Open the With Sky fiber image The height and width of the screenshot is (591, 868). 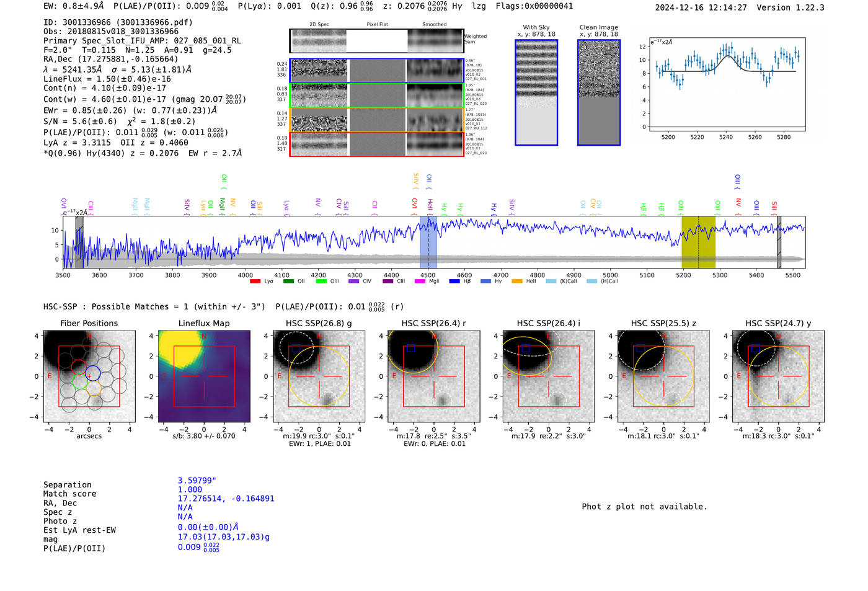[536, 92]
